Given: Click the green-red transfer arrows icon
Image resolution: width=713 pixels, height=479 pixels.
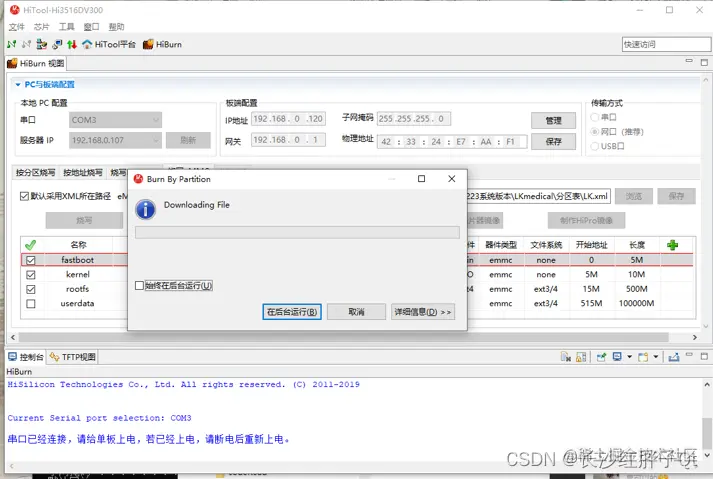Looking at the screenshot, I should point(72,44).
